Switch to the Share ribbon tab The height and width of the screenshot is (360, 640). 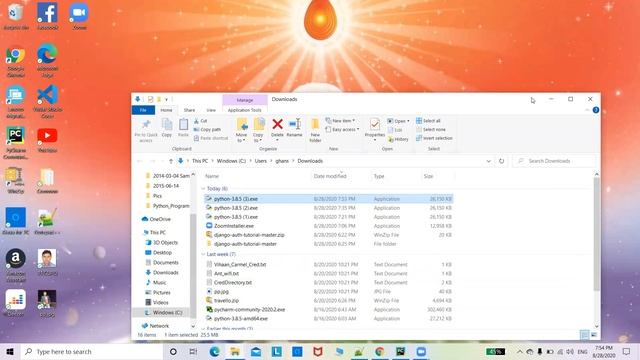tap(189, 110)
